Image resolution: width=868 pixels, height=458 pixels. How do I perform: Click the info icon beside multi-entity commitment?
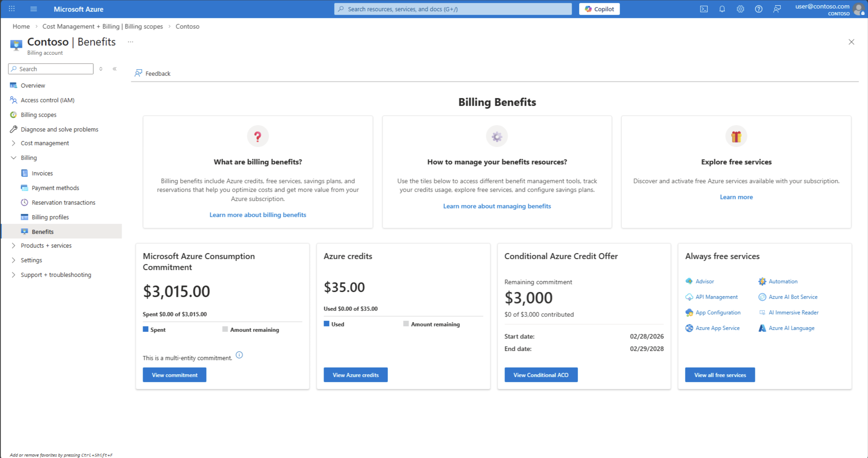tap(239, 355)
